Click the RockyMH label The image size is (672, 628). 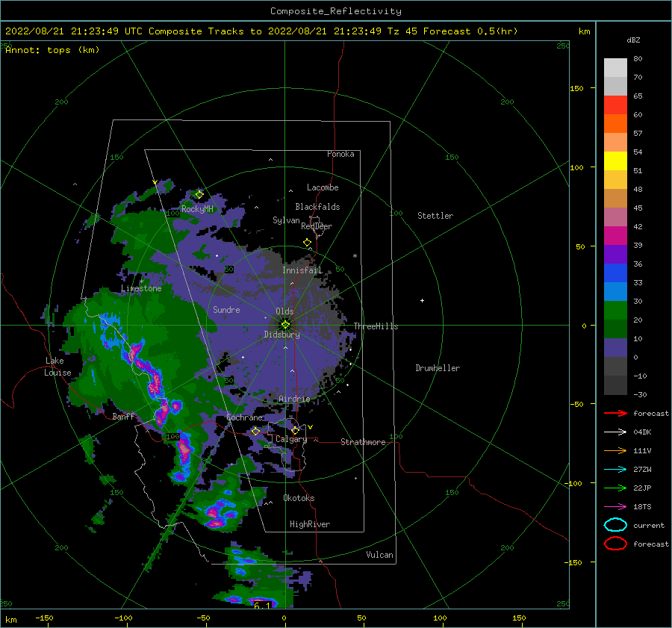click(x=197, y=209)
